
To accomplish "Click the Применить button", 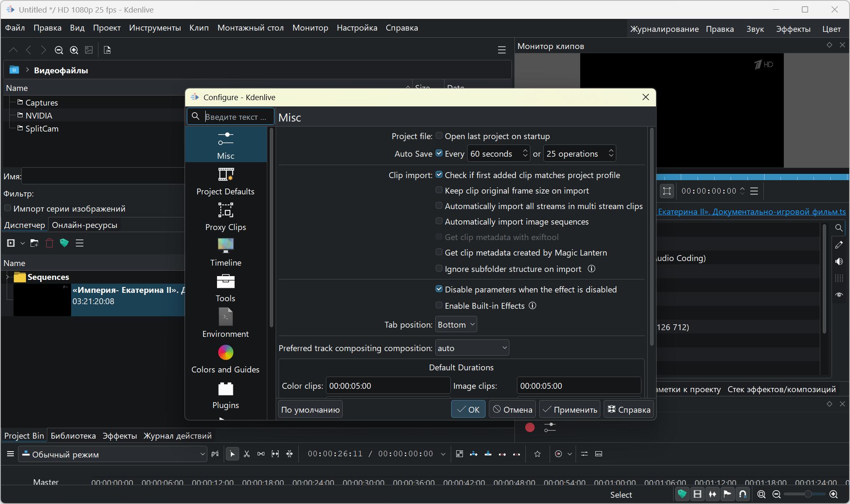I will (x=570, y=410).
